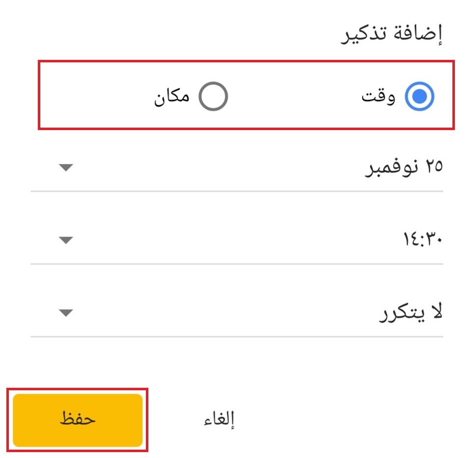This screenshot has height=458, width=476.
Task: Click the blue filled circle of the selected radio
Action: [x=419, y=97]
